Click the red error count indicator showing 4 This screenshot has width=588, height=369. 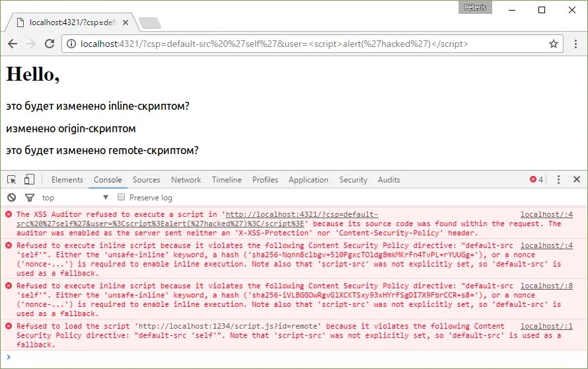point(536,179)
